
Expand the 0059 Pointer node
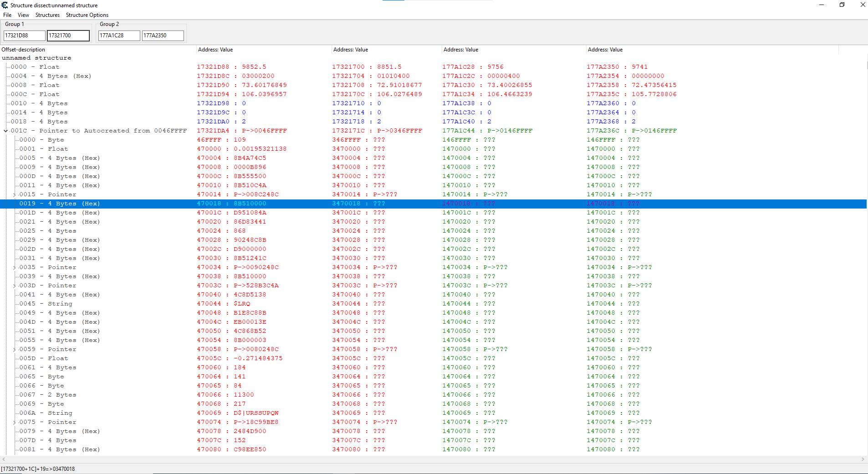point(14,350)
